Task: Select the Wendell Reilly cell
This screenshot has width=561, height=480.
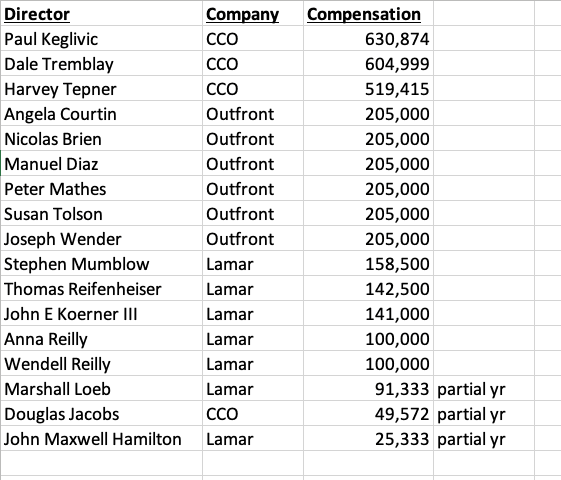Action: pyautogui.click(x=102, y=364)
